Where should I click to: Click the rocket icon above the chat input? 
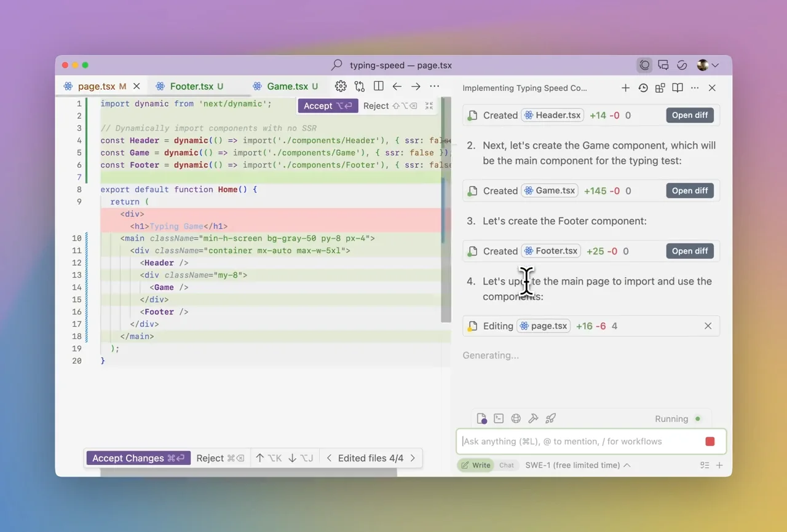[551, 418]
